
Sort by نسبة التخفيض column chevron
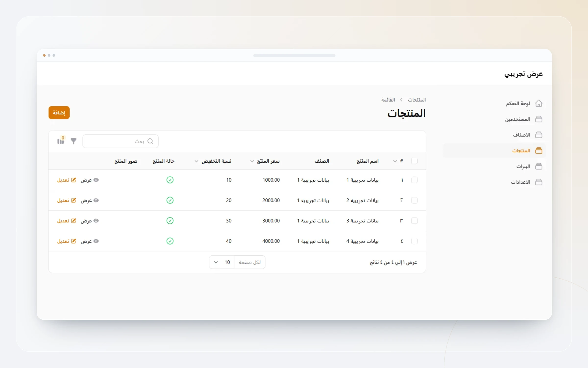196,161
